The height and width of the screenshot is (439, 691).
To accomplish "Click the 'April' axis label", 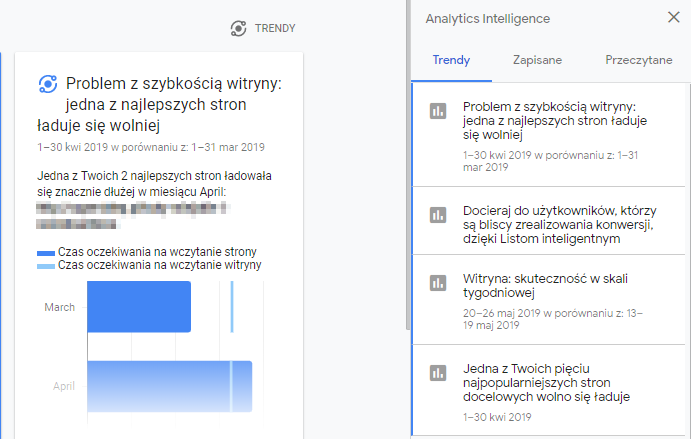I will point(64,386).
